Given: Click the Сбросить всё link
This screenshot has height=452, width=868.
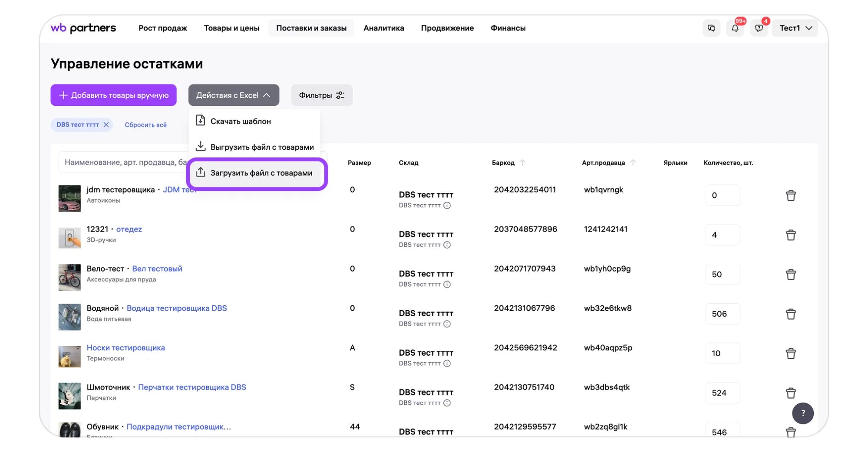Looking at the screenshot, I should (145, 125).
